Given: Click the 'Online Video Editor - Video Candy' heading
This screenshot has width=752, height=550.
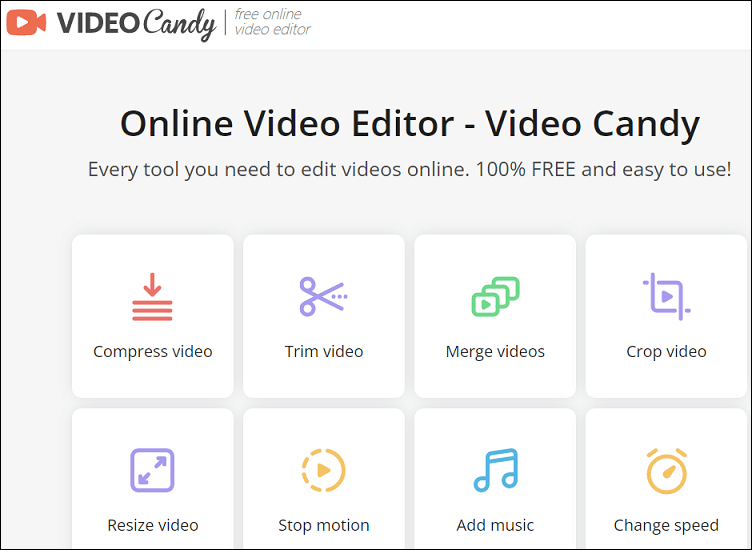Looking at the screenshot, I should click(410, 124).
